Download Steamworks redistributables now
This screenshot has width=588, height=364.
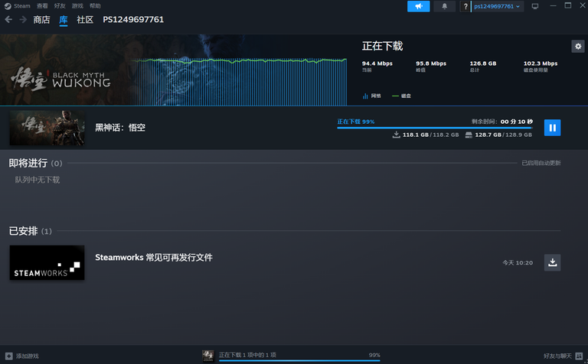(552, 262)
